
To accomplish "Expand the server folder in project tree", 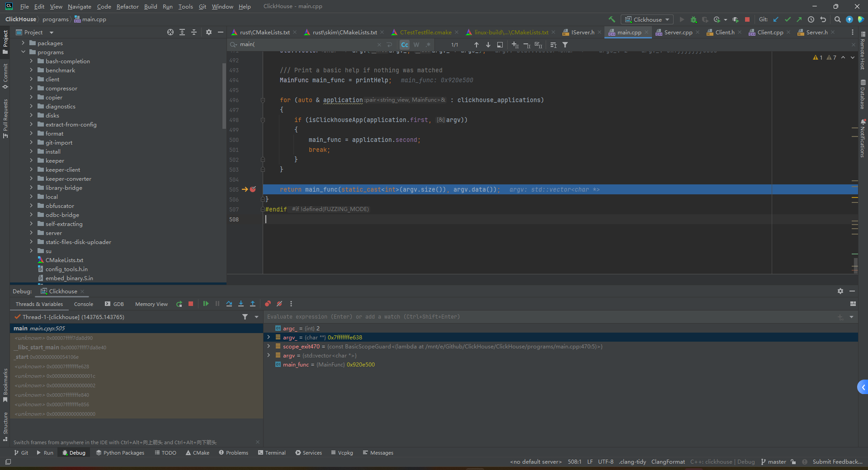I will [x=31, y=233].
